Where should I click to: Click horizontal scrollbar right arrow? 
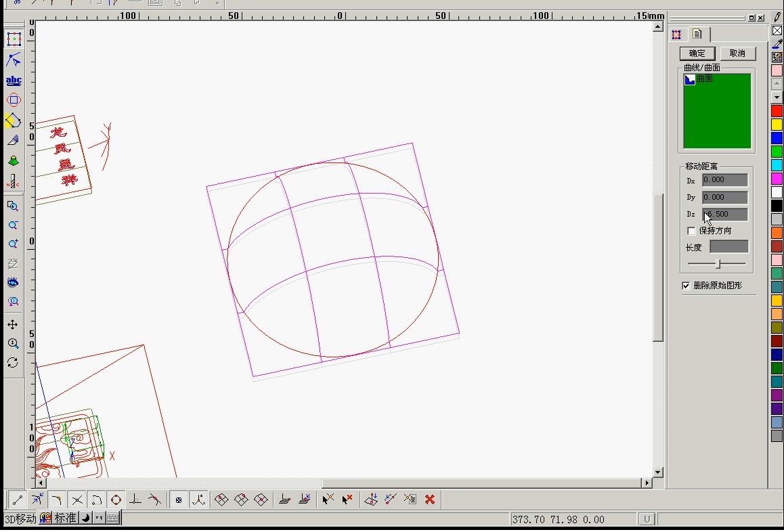(x=647, y=483)
